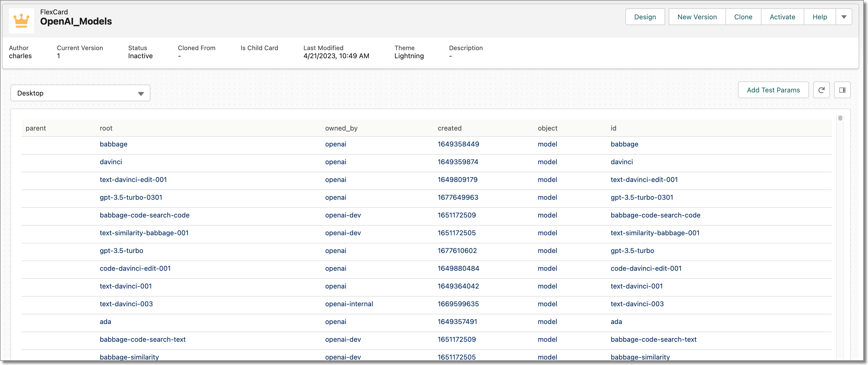Click 'model' in the ada row
The width and height of the screenshot is (868, 365).
click(x=547, y=321)
